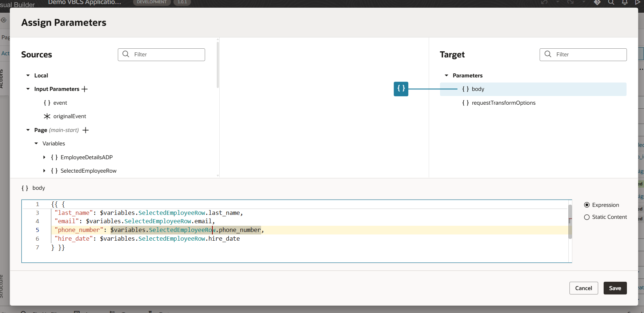Collapse the Local section
The width and height of the screenshot is (644, 313).
pyautogui.click(x=28, y=76)
